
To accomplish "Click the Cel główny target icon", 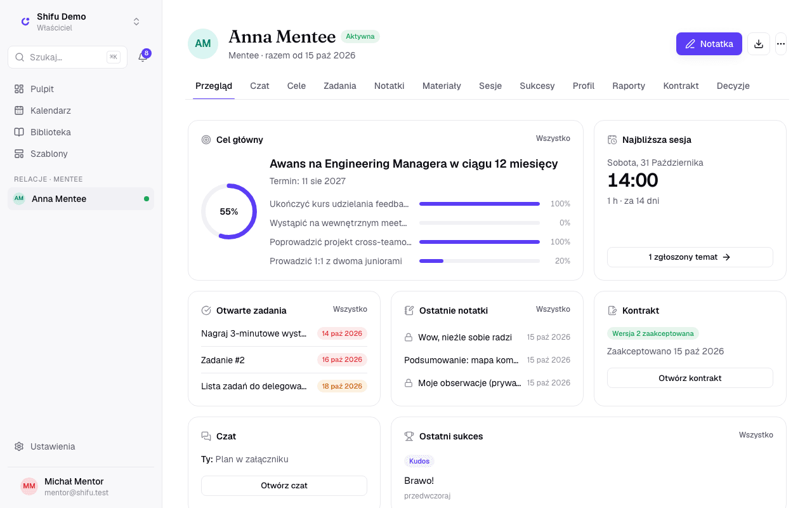I will click(x=206, y=140).
